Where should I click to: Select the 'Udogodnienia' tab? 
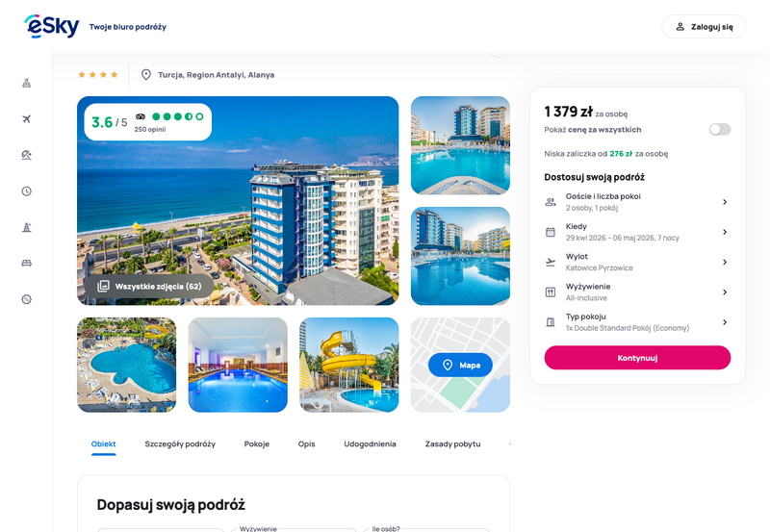point(370,443)
